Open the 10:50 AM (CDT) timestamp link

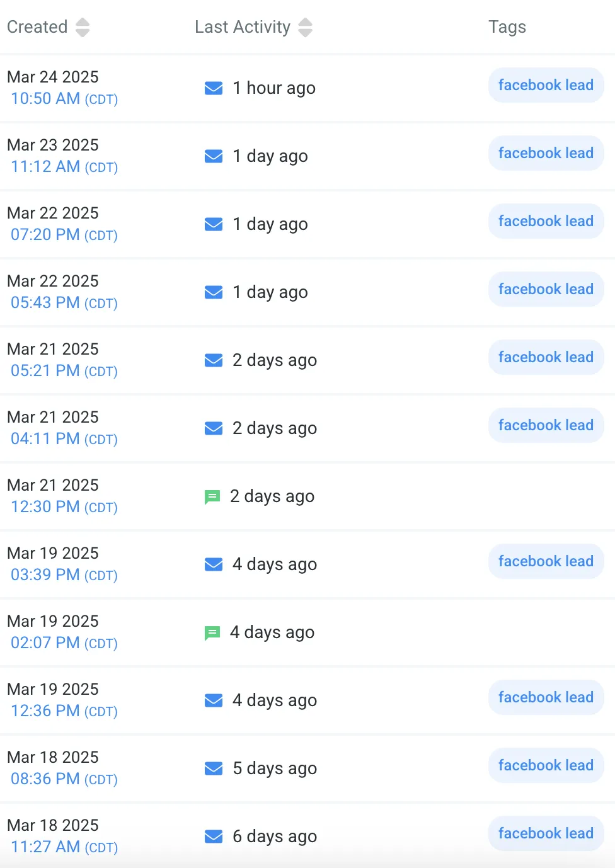(64, 99)
